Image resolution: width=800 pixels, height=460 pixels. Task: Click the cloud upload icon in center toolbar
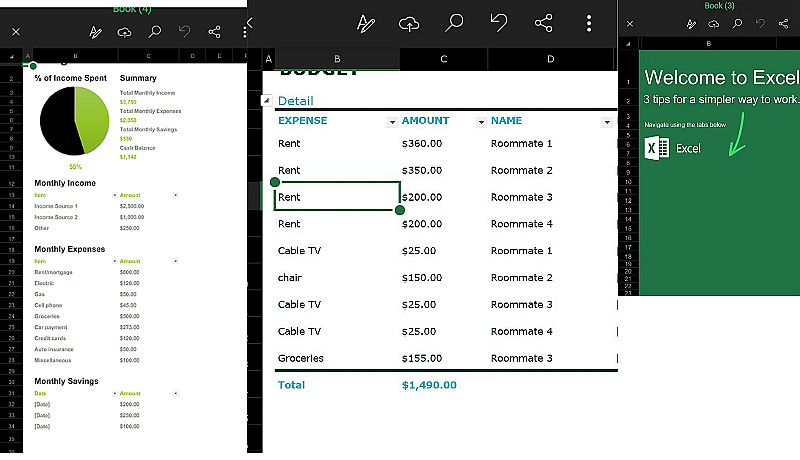coord(409,23)
